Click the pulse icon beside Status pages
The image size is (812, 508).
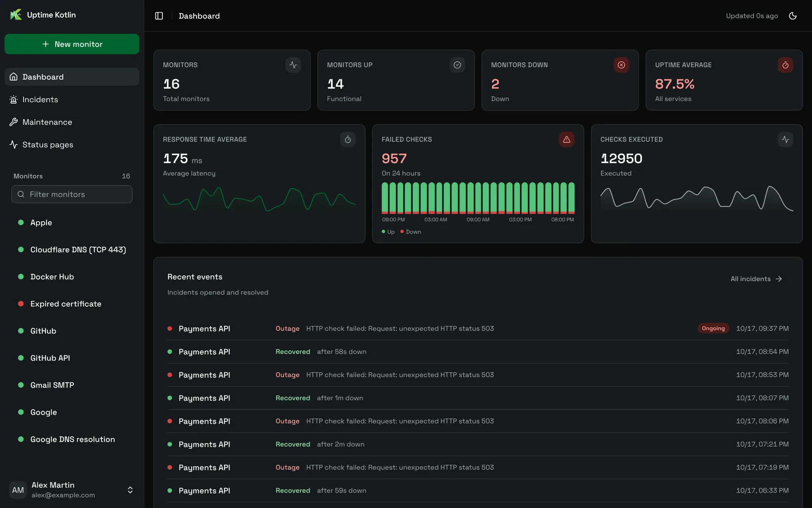click(x=13, y=145)
